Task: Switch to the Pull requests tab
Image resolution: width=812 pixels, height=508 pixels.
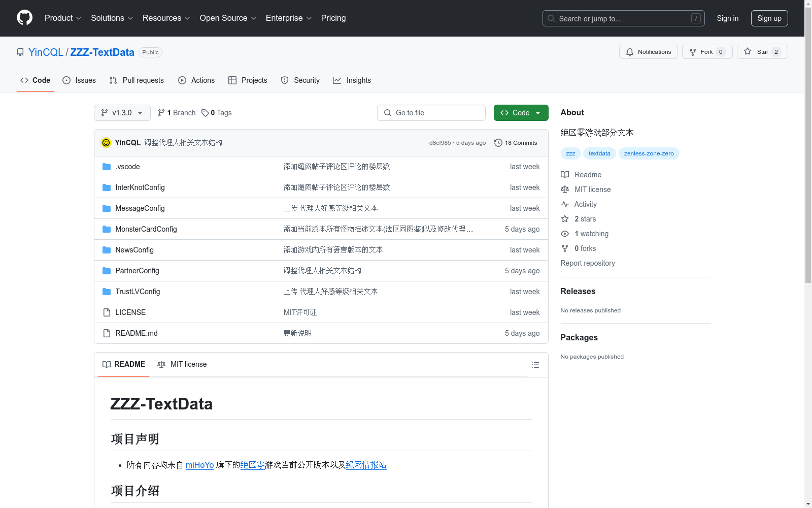Action: point(137,80)
